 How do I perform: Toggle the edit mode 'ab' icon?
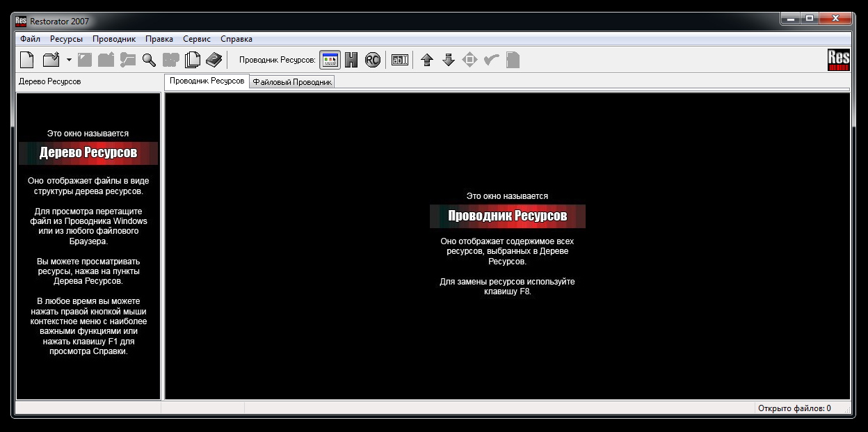click(400, 60)
